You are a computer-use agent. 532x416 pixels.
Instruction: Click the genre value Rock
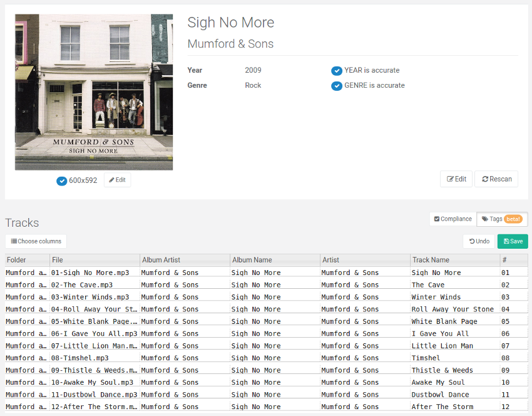[x=253, y=85]
